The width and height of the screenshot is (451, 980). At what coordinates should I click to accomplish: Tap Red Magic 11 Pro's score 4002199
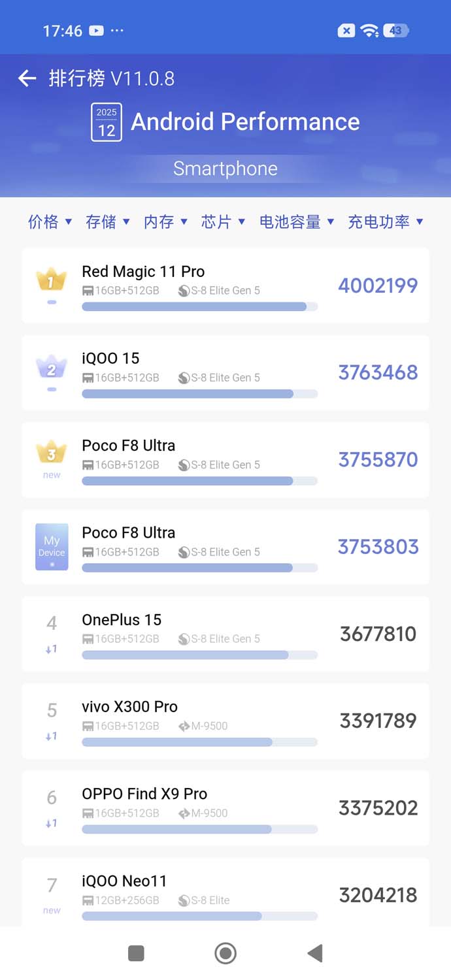tap(378, 286)
